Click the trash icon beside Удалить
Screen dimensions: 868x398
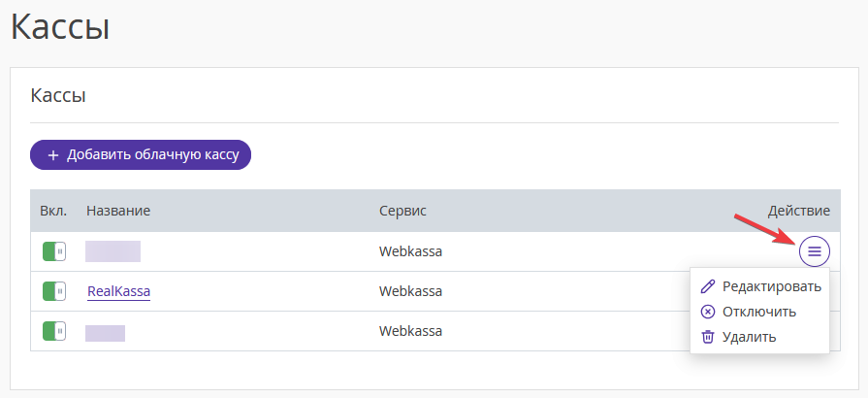pyautogui.click(x=707, y=337)
